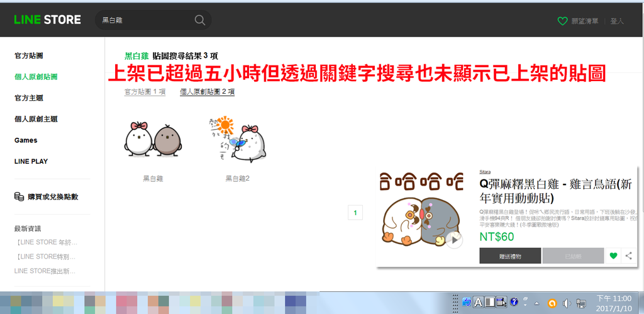Open the 黑白雞2 sticker thumbnail
This screenshot has height=314, width=644.
point(236,139)
